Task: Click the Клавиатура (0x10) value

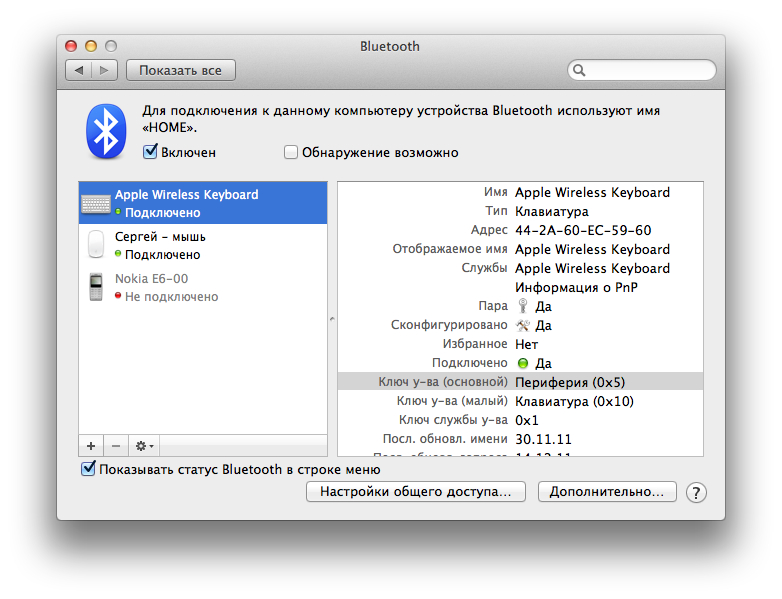Action: pyautogui.click(x=574, y=401)
